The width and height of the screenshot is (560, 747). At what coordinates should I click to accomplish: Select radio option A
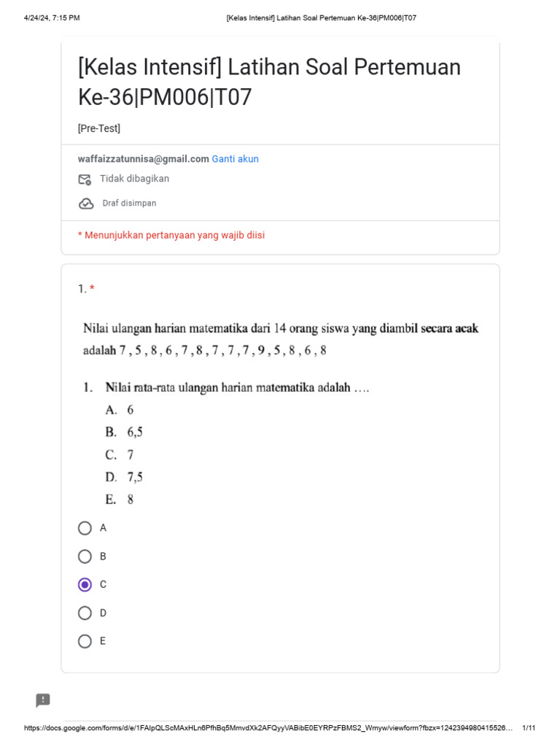[x=85, y=528]
